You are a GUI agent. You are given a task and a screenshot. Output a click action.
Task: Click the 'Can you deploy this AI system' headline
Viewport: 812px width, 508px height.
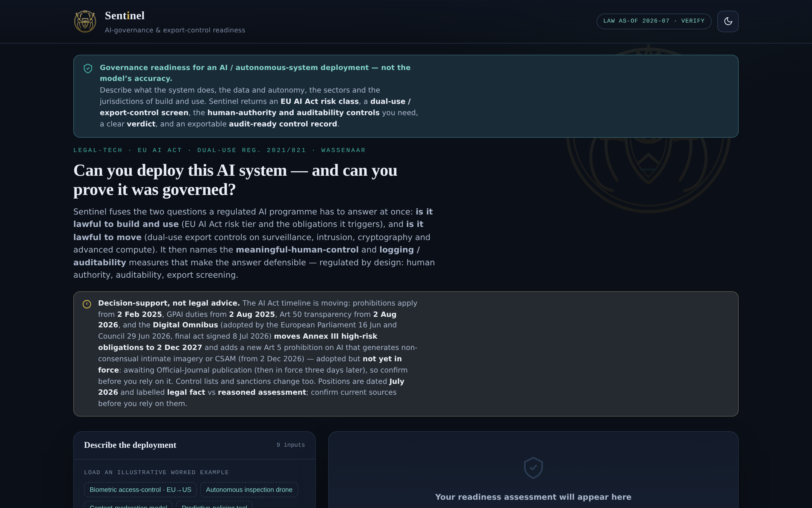tap(235, 180)
